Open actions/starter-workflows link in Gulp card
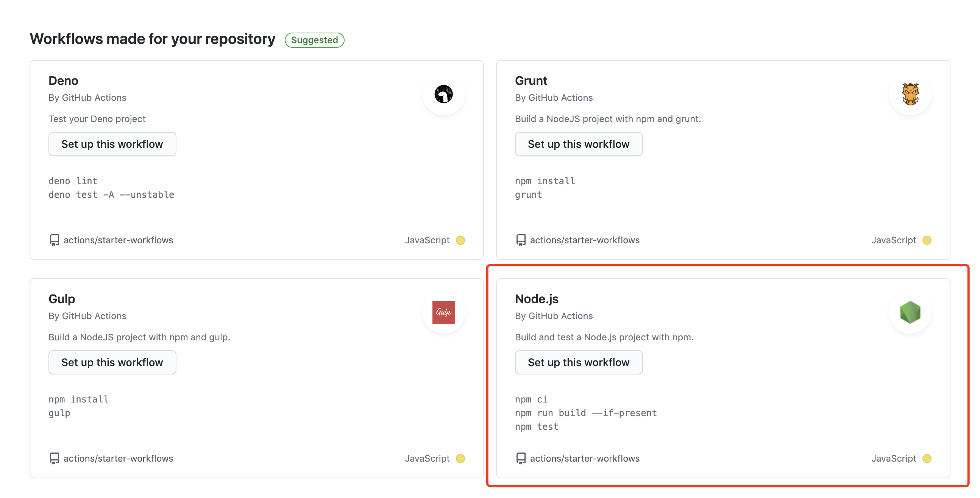Viewport: 980px width, 498px height. (x=118, y=459)
